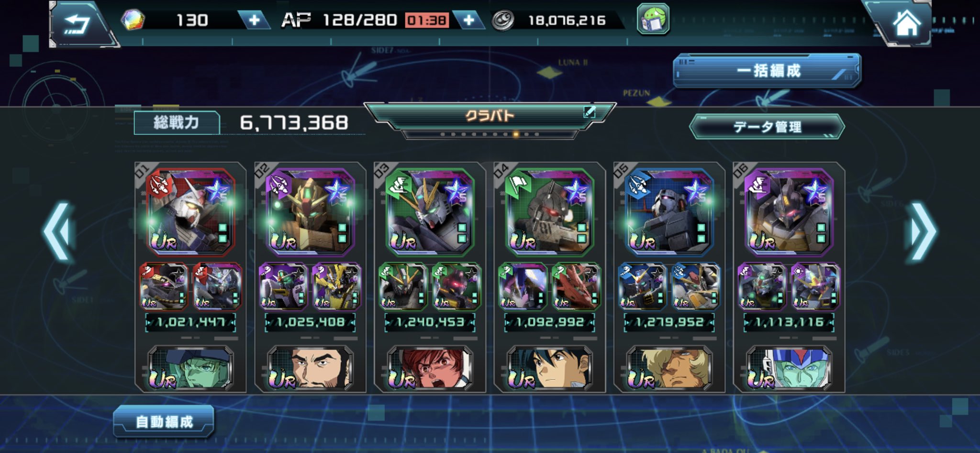Select the highlighted orange team page dot
980x453 pixels.
click(x=516, y=134)
